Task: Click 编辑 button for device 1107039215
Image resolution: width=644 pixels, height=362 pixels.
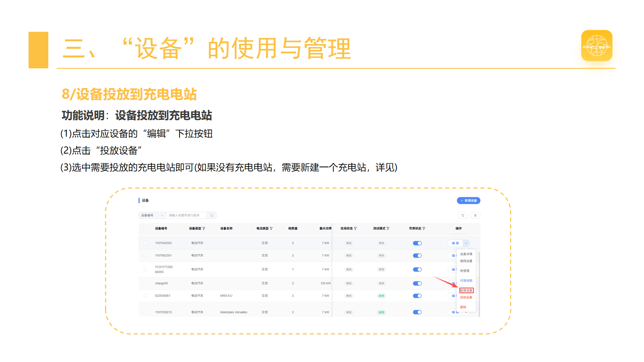Action: (455, 312)
